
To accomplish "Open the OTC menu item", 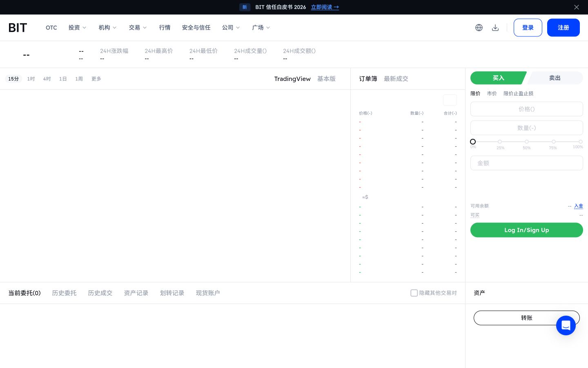I will 51,28.
